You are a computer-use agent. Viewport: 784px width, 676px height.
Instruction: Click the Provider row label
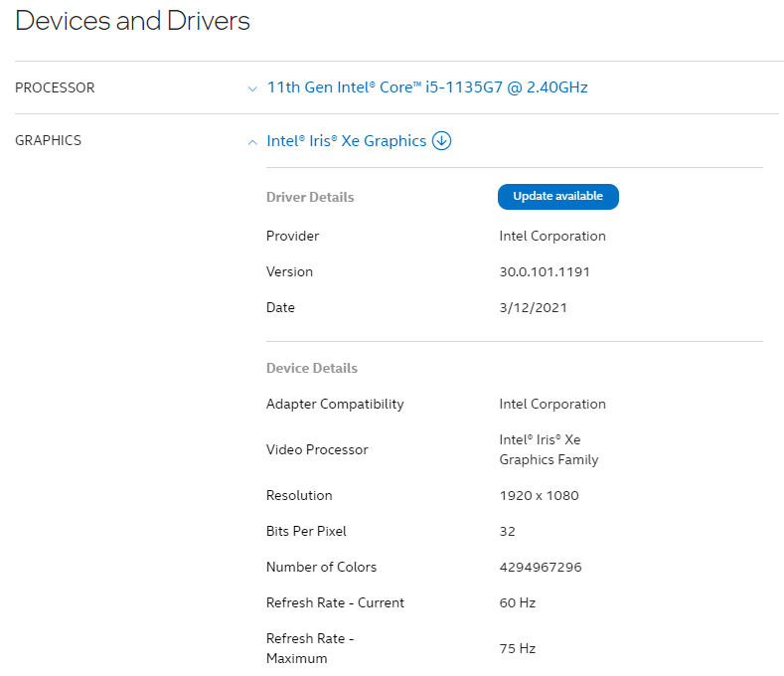[292, 237]
